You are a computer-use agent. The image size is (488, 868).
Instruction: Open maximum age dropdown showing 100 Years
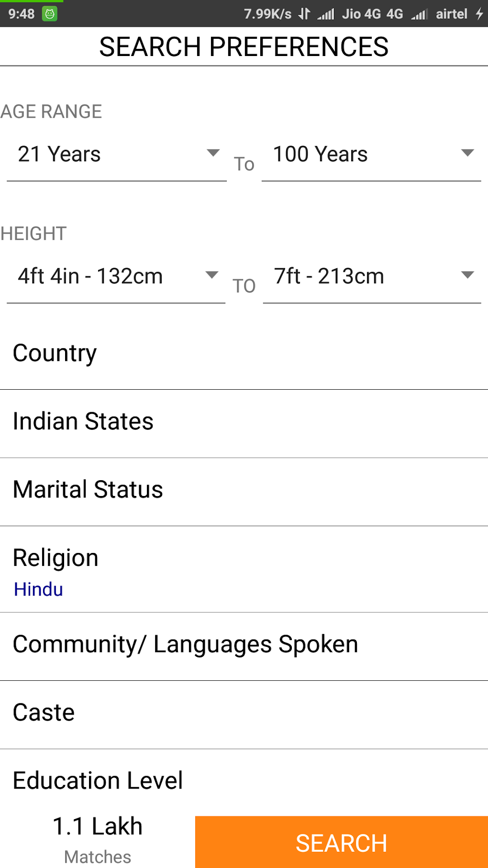pyautogui.click(x=371, y=155)
